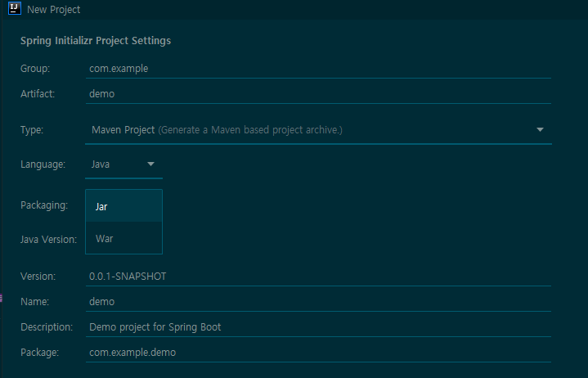Open the Language dropdown set to Java

pos(123,164)
